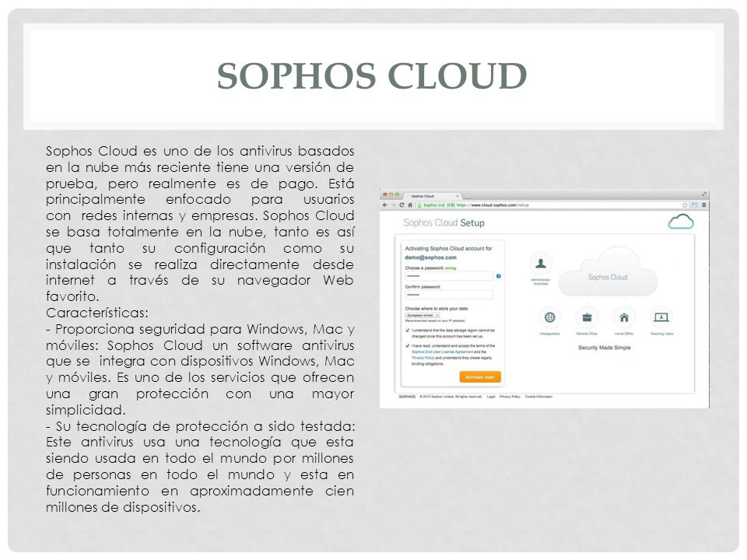Viewport: 747px width, 560px height.
Task: Click the fullscreen arrows in browser corner
Action: tap(703, 194)
